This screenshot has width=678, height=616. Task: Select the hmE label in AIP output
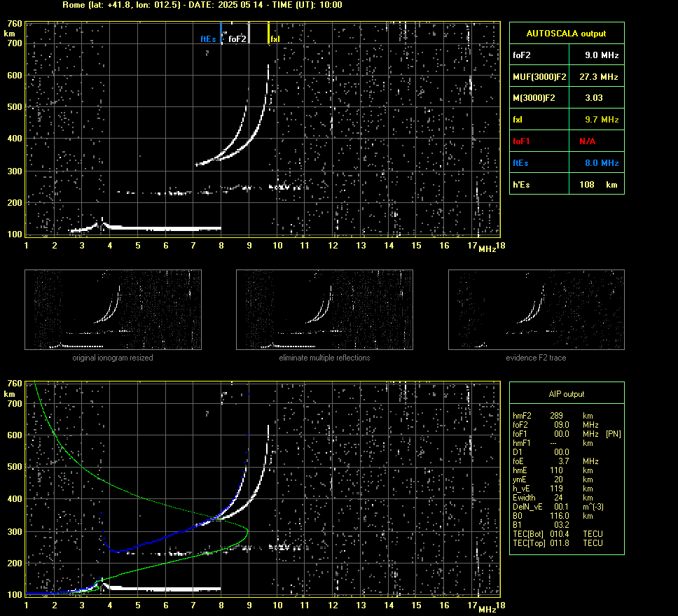[520, 470]
